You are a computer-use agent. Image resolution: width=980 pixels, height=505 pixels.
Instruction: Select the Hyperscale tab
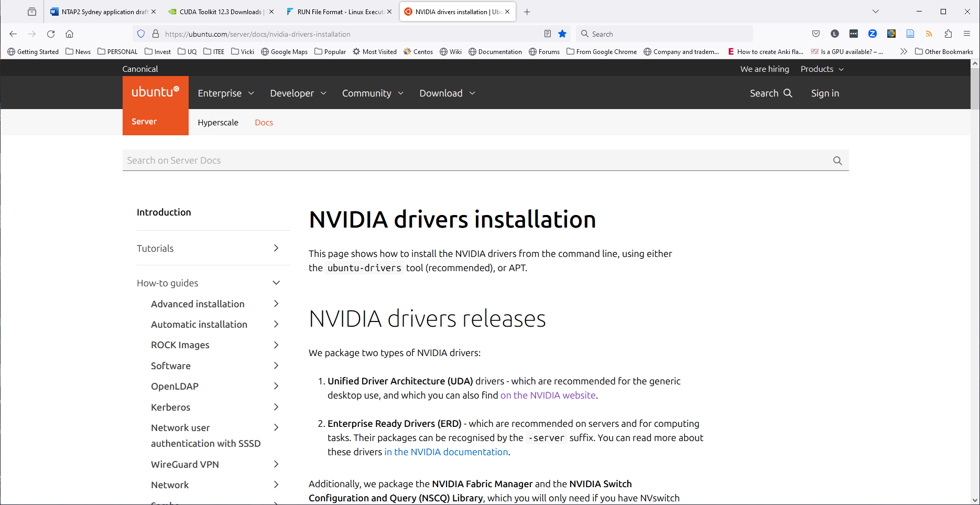[218, 122]
